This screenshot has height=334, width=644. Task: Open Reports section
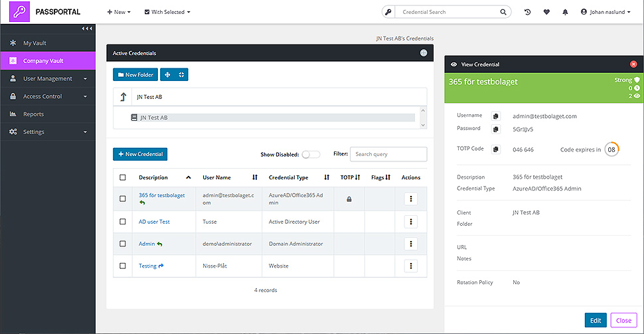click(x=48, y=114)
